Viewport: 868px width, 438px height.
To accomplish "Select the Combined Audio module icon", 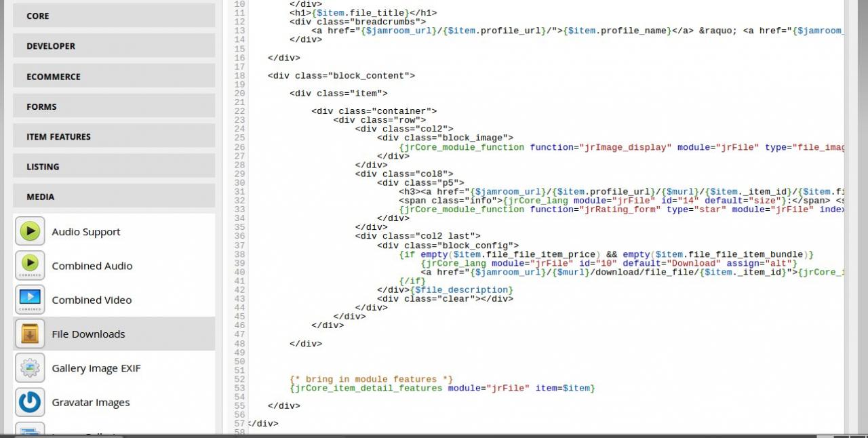I will coord(30,266).
